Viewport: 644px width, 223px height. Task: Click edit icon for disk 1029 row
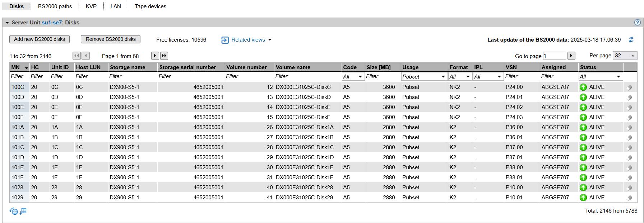629,198
